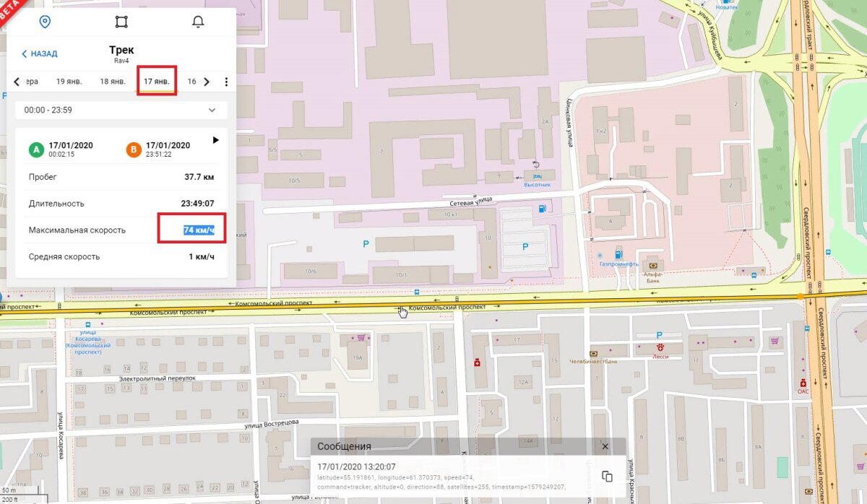Go back with the НАЗАД button
The height and width of the screenshot is (504, 867).
(40, 53)
